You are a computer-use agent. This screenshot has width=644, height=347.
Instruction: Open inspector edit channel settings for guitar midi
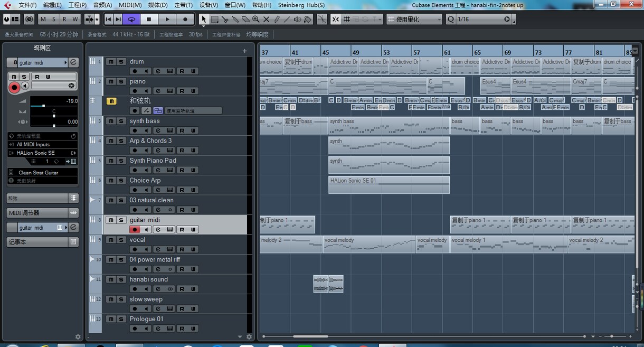click(73, 62)
